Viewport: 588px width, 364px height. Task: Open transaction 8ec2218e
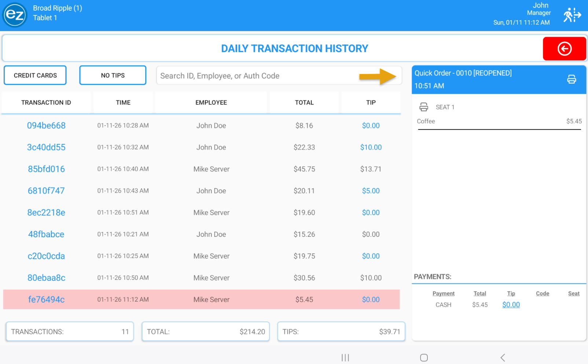[x=46, y=213]
